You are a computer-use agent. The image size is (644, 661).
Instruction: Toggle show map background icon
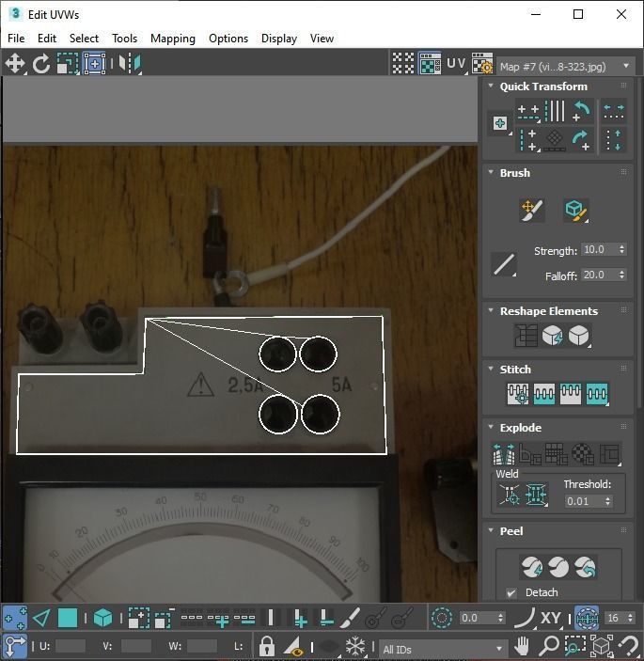tap(430, 64)
